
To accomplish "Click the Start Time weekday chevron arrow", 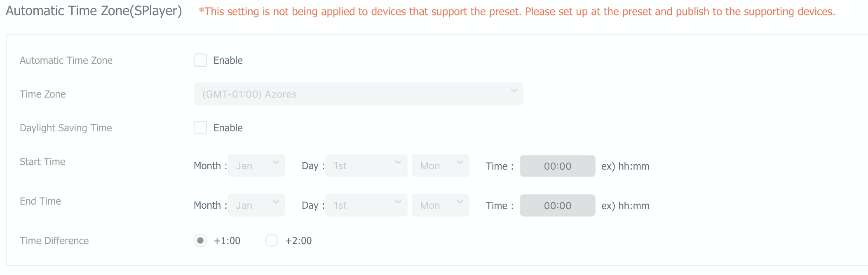I will pyautogui.click(x=460, y=162).
